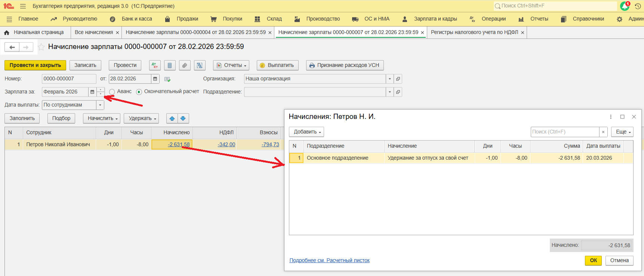Click the global search field Поиск Ctrl+Shift+F
Screen dimensions: 644x276
555,6
